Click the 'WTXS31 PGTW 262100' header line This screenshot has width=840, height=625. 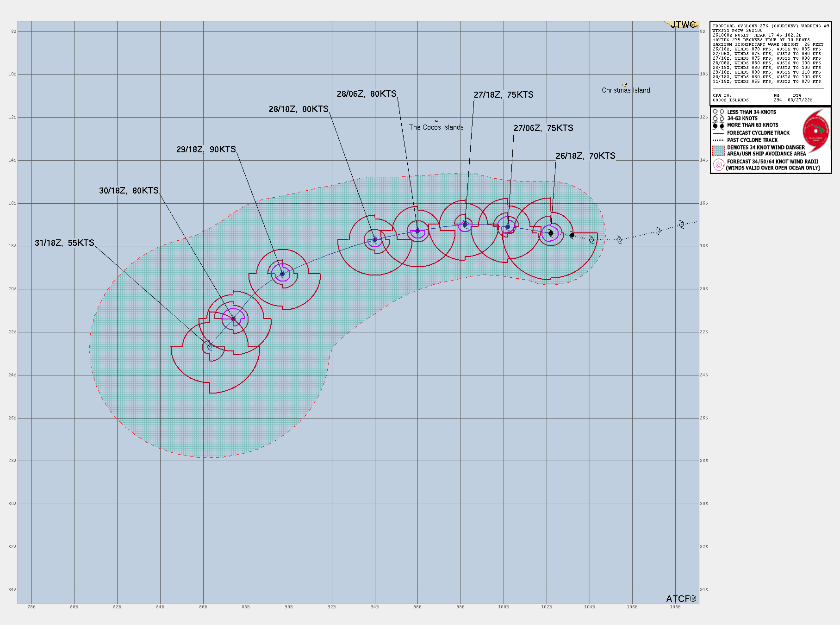737,31
